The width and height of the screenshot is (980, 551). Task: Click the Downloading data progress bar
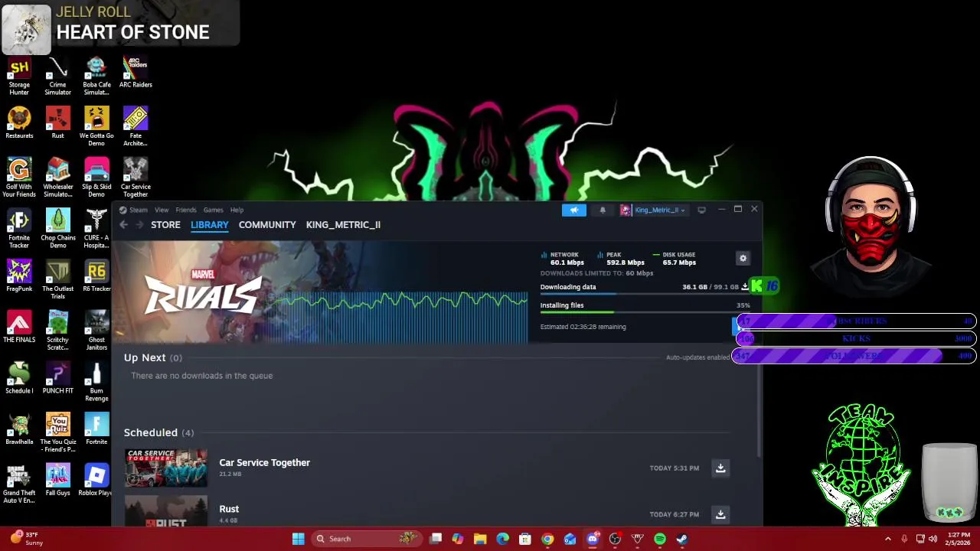(x=645, y=295)
